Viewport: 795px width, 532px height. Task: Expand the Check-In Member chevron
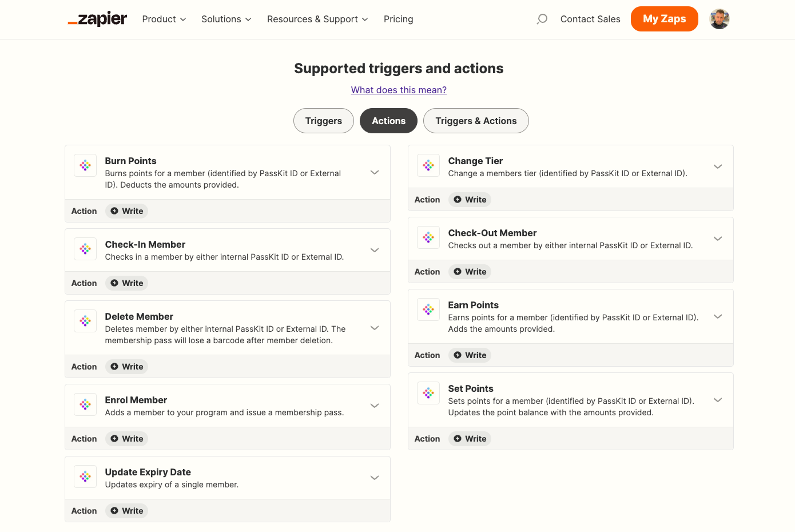[x=375, y=250]
